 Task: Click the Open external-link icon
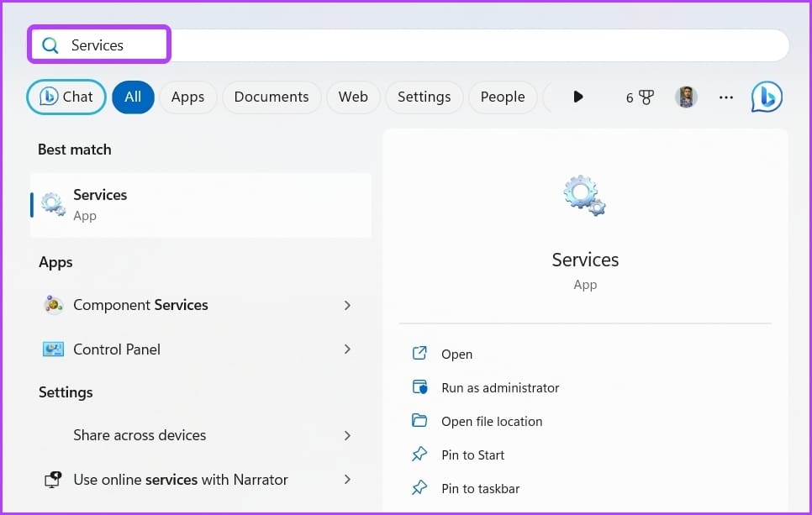click(419, 354)
